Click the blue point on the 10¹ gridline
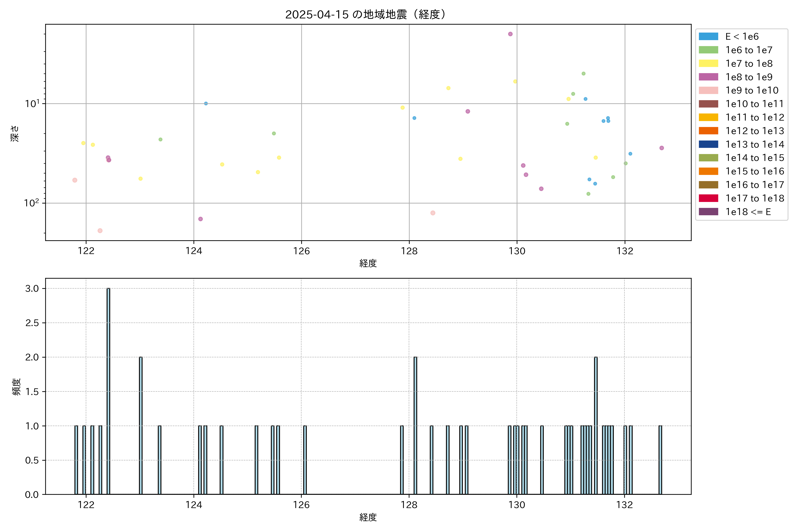Viewport: 798px width, 532px height. (206, 104)
